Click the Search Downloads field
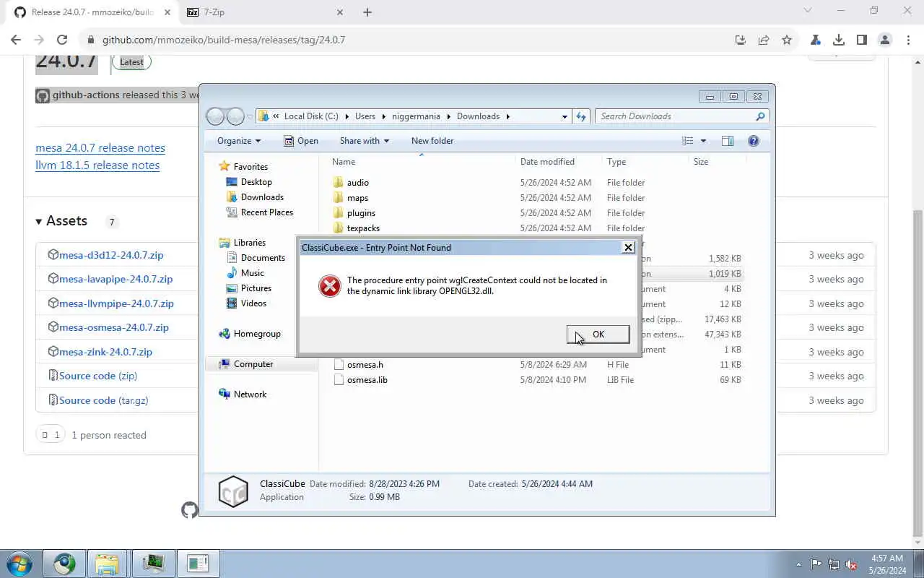Screen dimensions: 924x578 click(681, 116)
